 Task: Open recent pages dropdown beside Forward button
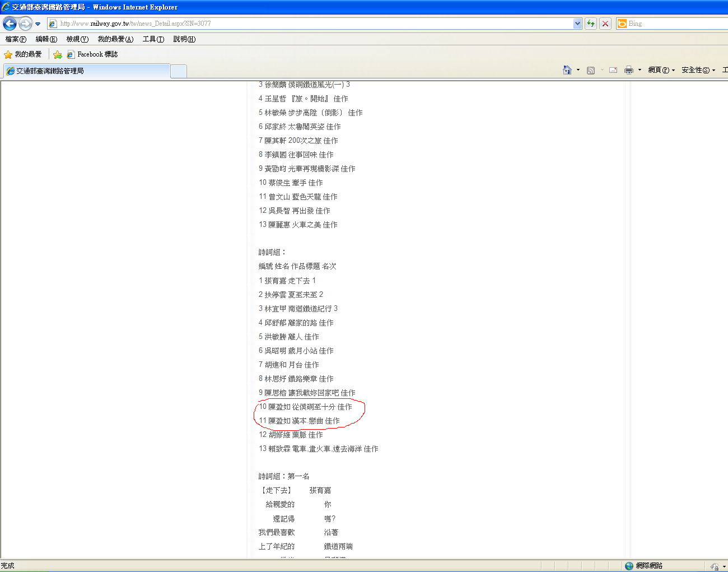(38, 24)
